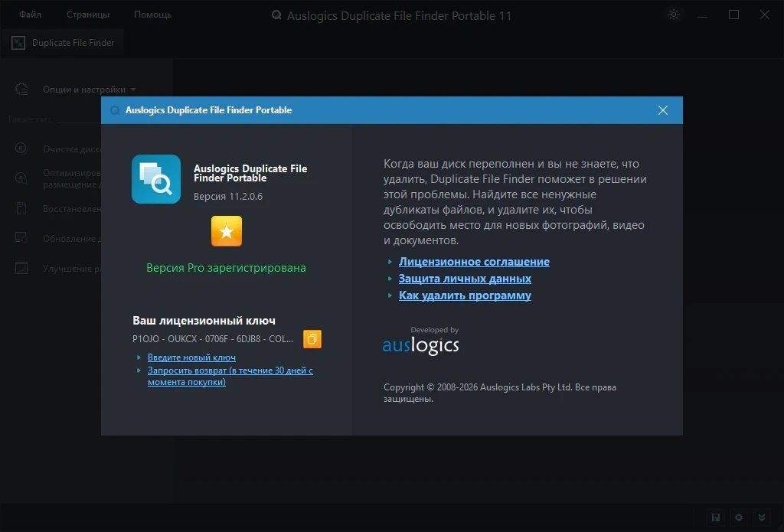Click the Восстановление sidebar icon
This screenshot has height=532, width=784.
[21, 208]
